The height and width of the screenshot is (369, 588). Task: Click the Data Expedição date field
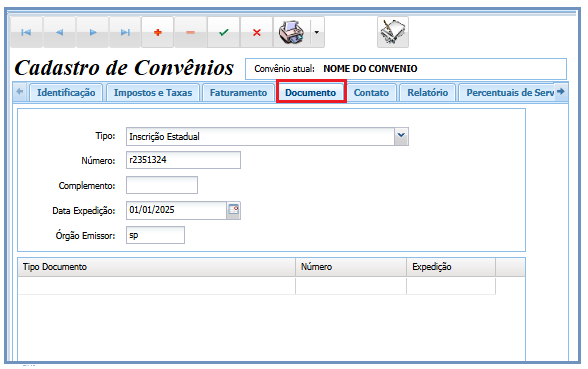176,210
